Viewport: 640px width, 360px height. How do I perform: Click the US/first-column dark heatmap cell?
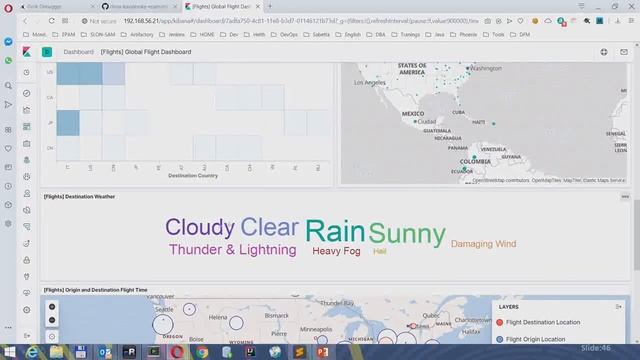68,73
